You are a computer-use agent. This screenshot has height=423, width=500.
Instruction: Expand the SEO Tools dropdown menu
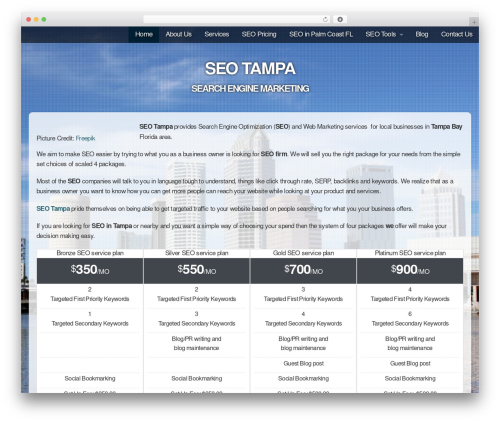pos(384,34)
